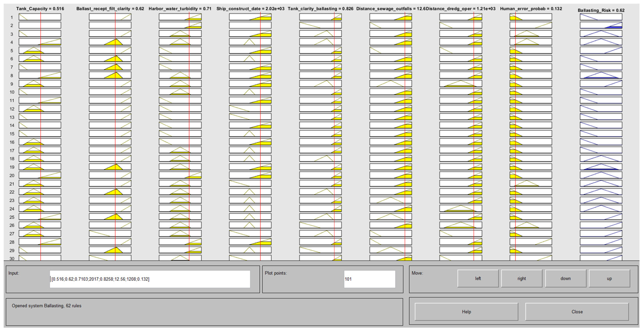This screenshot has height=332, width=644.
Task: Click the Human_error_probab red line in rule 12
Action: click(x=515, y=109)
